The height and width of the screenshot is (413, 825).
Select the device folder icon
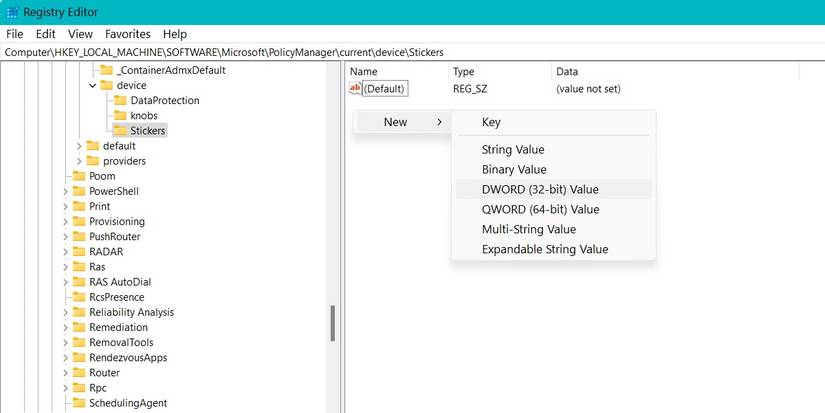106,85
